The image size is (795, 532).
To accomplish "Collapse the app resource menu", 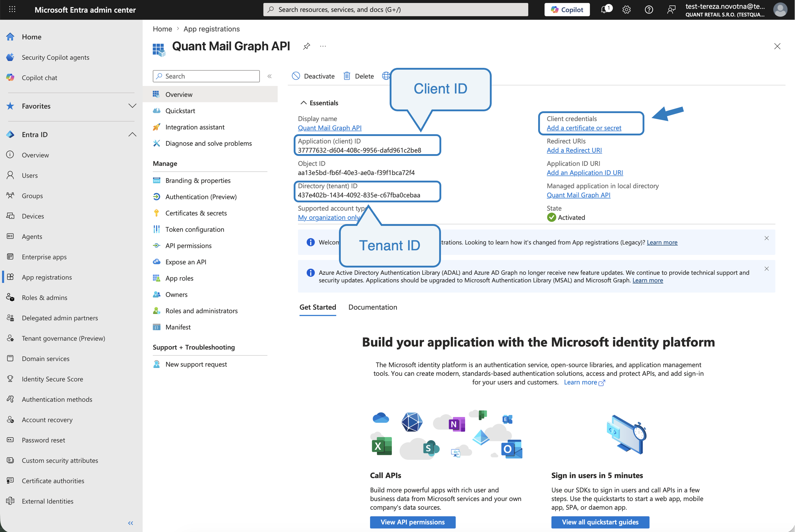I will pyautogui.click(x=270, y=76).
